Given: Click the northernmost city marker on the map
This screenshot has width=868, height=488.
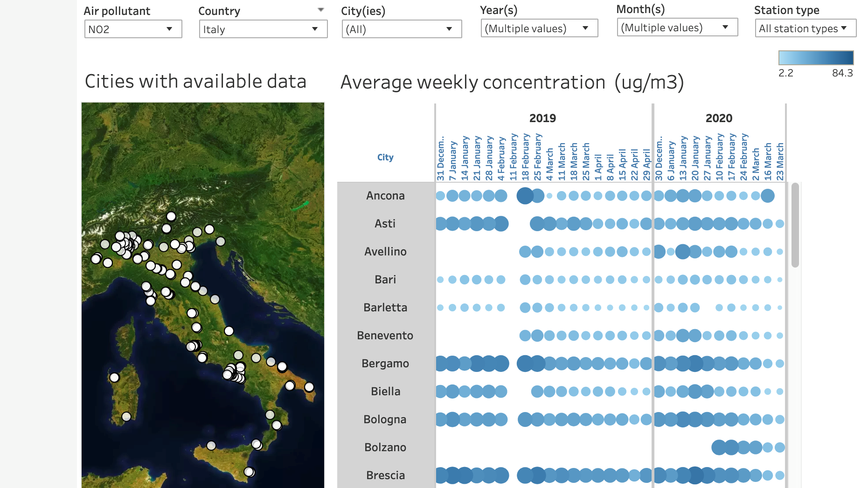Looking at the screenshot, I should (171, 216).
